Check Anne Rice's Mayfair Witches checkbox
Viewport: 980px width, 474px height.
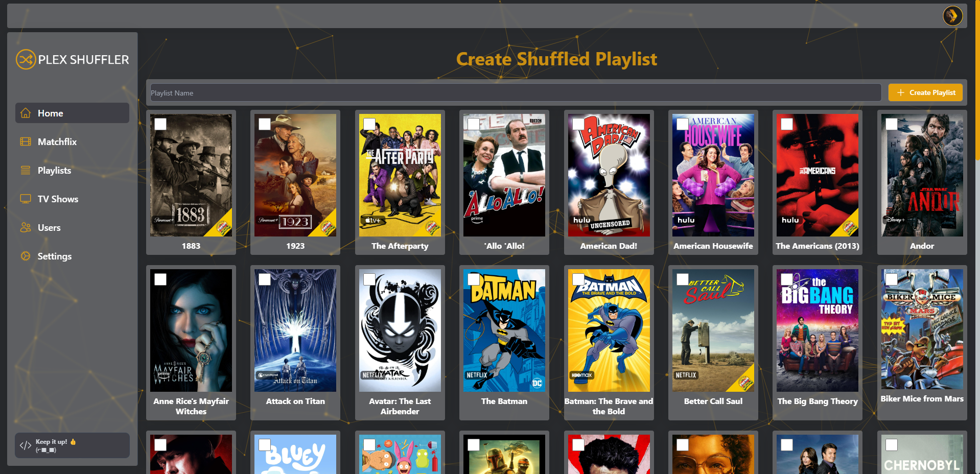coord(160,279)
